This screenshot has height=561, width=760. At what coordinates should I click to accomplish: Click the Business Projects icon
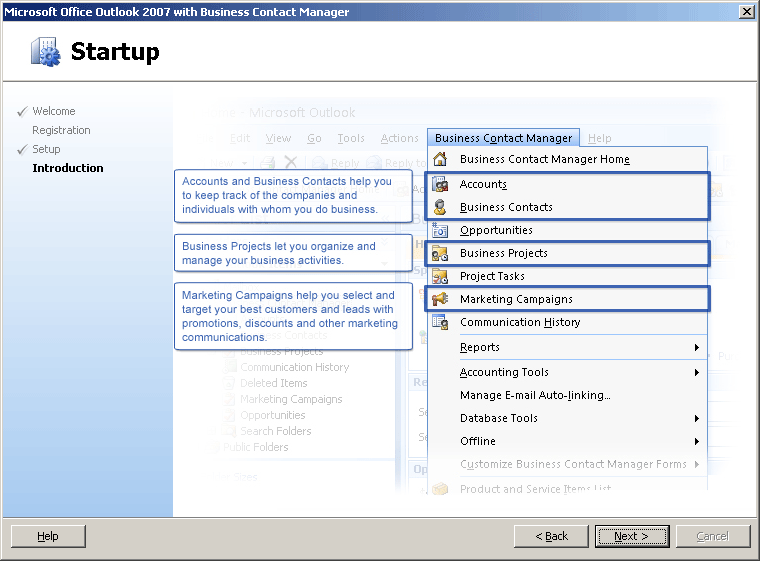pyautogui.click(x=440, y=253)
